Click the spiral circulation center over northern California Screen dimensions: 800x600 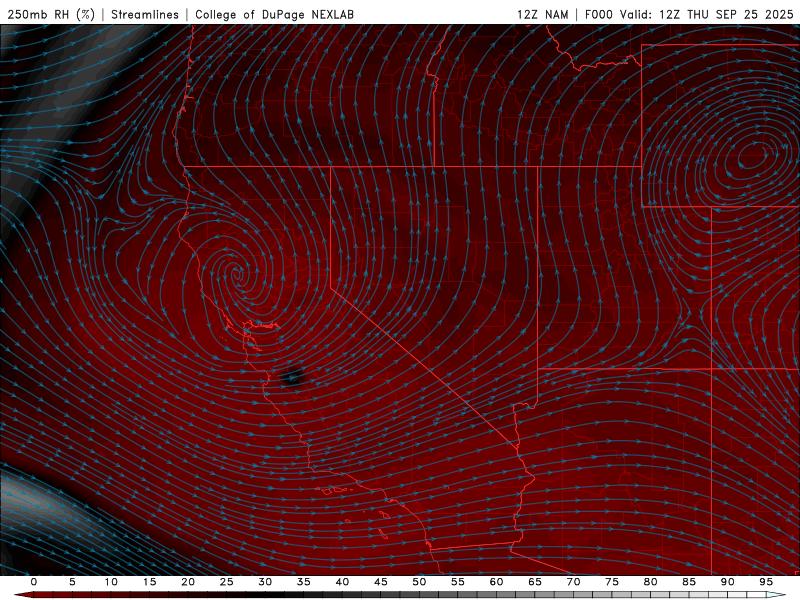click(237, 276)
